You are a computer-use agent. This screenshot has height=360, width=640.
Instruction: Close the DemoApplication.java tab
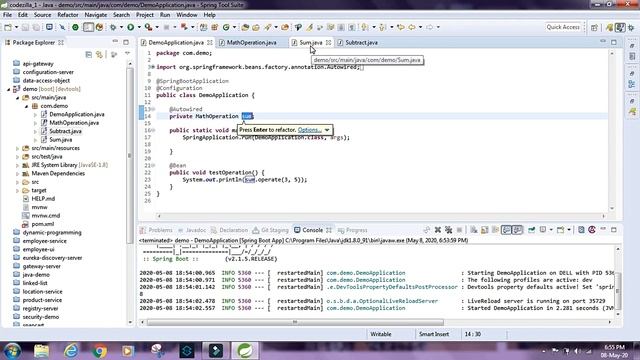coord(209,42)
